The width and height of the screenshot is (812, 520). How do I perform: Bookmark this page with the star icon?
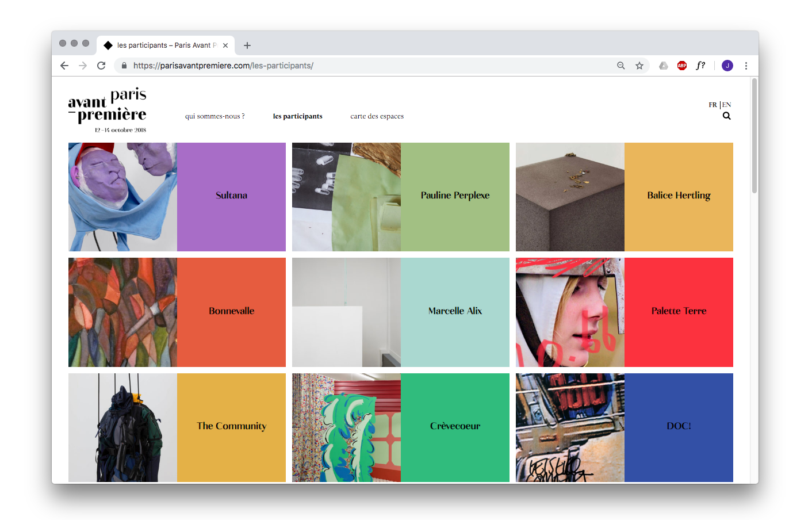point(639,66)
